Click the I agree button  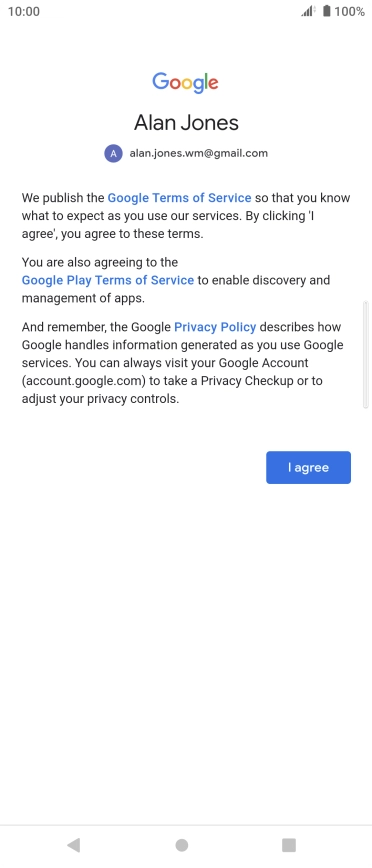(308, 467)
